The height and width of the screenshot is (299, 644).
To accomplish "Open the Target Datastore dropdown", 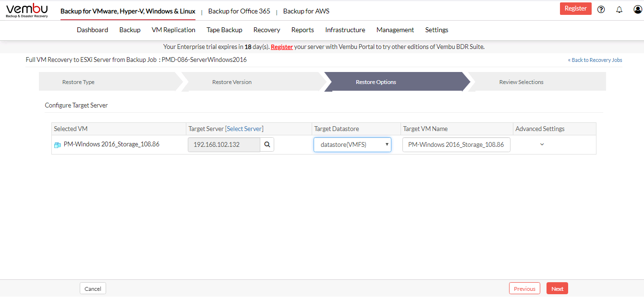I will [352, 144].
